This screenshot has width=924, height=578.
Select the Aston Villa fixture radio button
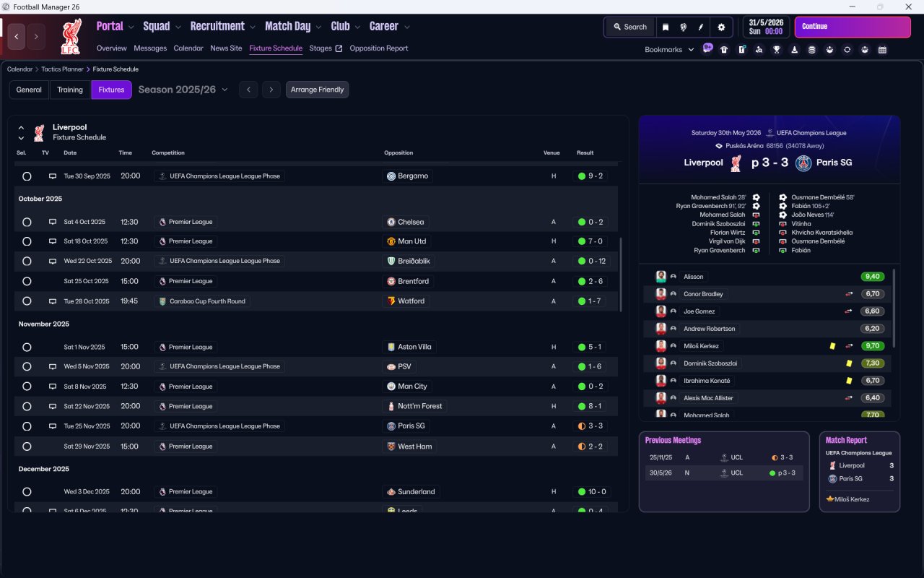click(27, 347)
